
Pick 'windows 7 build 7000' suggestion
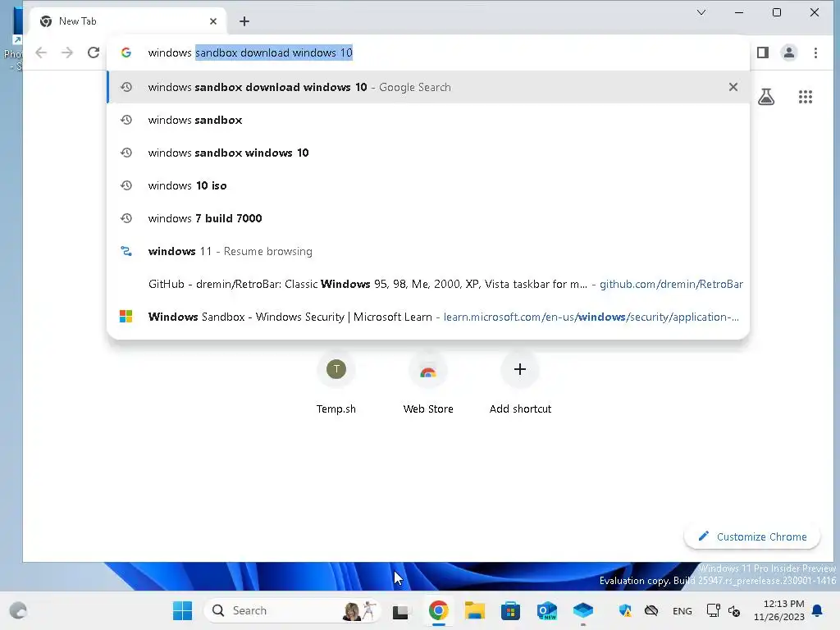pos(428,218)
